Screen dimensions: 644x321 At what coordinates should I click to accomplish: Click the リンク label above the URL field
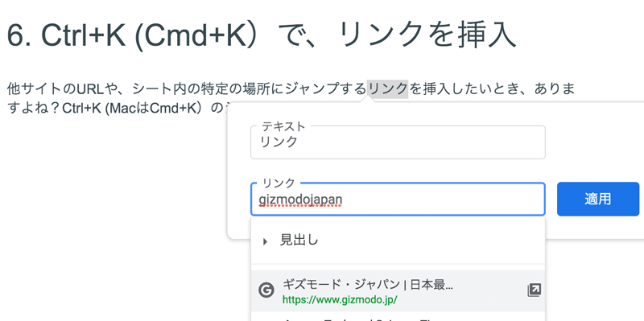[x=279, y=183]
